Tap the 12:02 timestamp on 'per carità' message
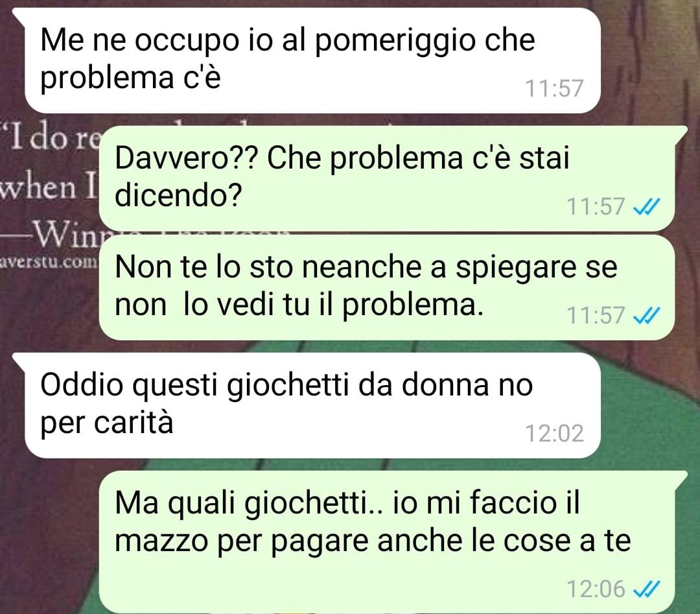The height and width of the screenshot is (614, 700). click(x=554, y=433)
